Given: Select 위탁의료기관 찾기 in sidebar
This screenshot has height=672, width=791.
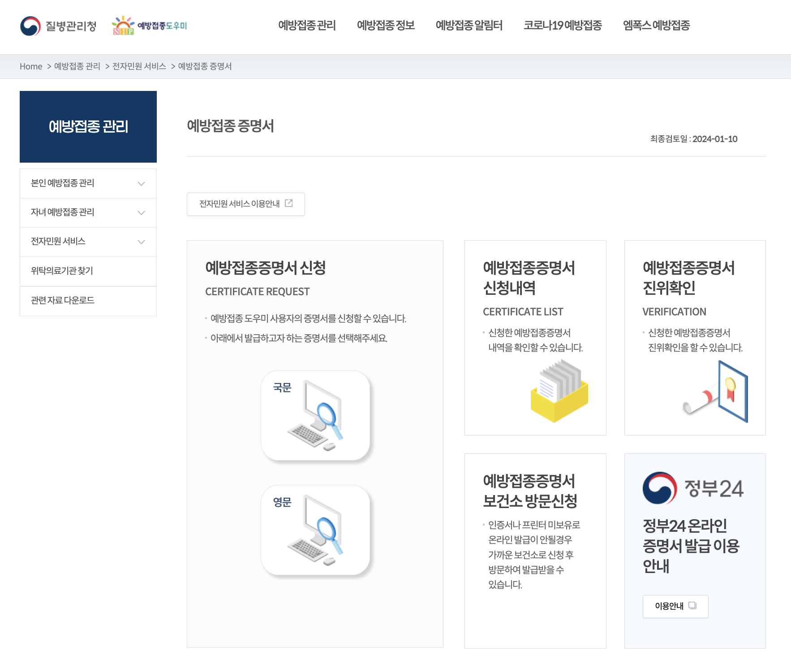Looking at the screenshot, I should 88,271.
